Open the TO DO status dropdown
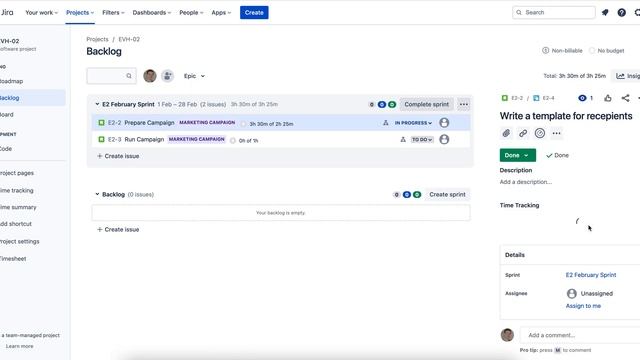Image resolution: width=640 pixels, height=360 pixels. (422, 140)
